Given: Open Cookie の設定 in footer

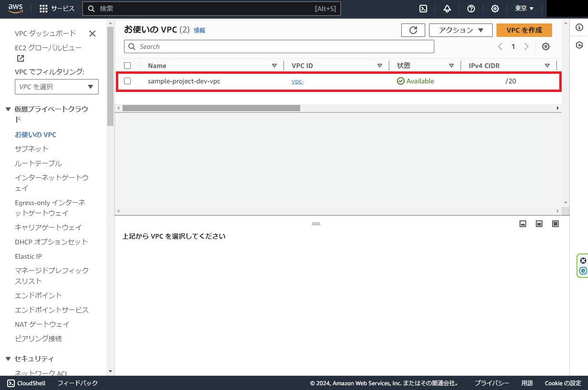Looking at the screenshot, I should 563,383.
